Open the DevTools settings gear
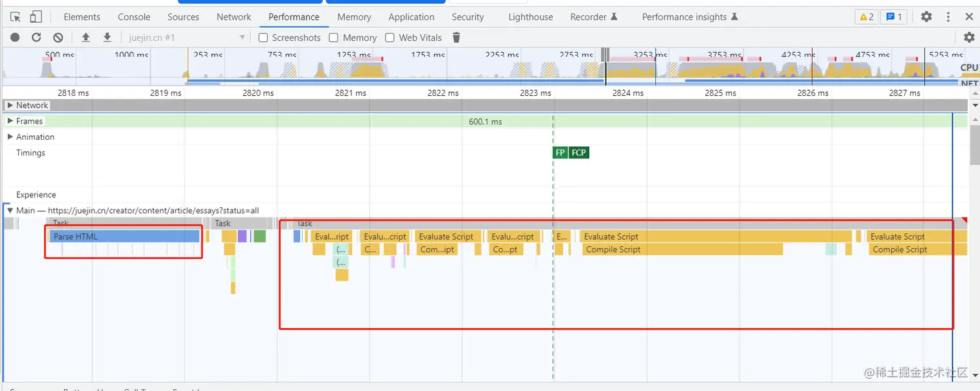Screen dimensions: 980x391 coord(927,17)
